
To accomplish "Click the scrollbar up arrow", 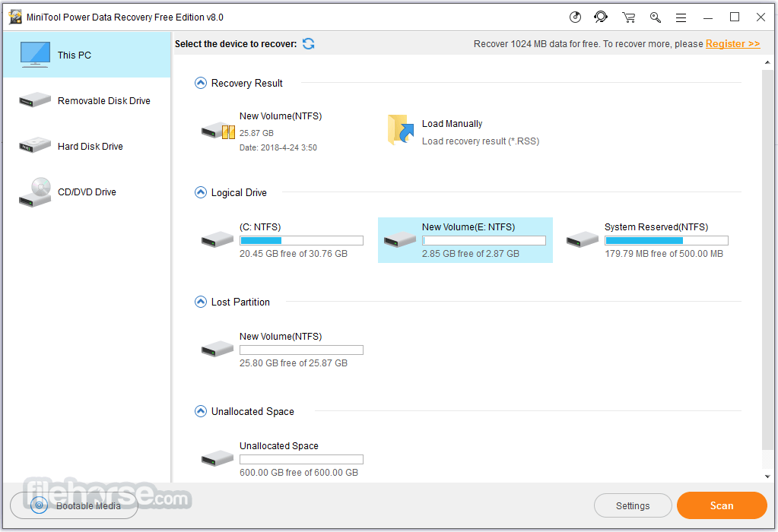I will tap(767, 62).
